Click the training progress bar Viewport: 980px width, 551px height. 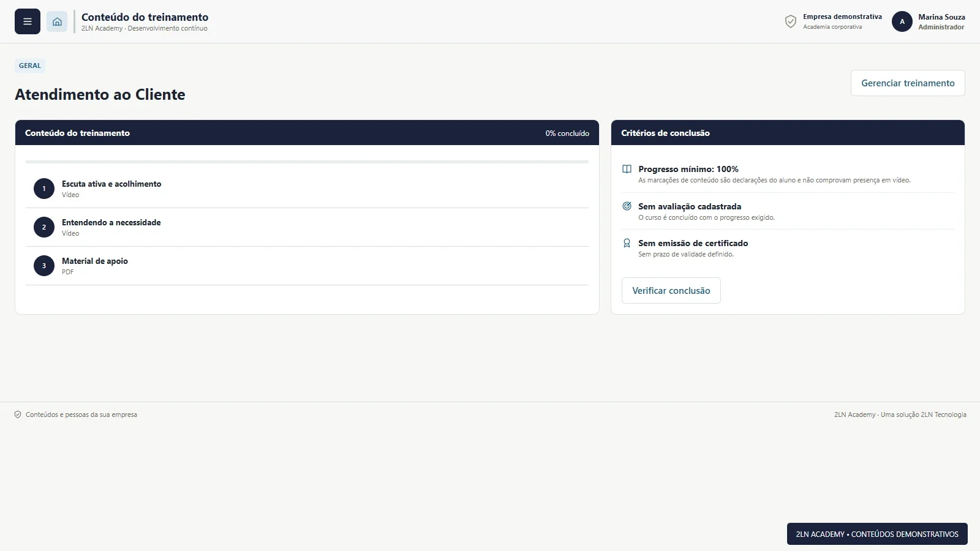click(x=307, y=162)
